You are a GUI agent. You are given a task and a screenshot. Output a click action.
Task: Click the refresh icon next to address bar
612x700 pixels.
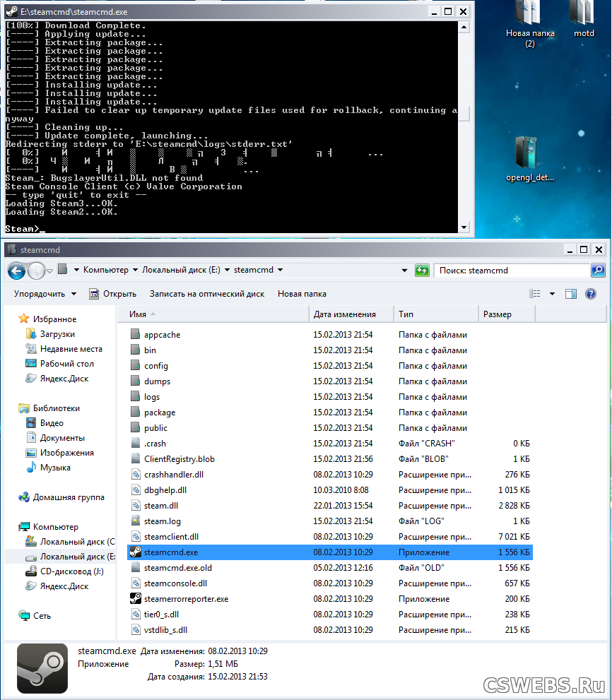(x=422, y=270)
